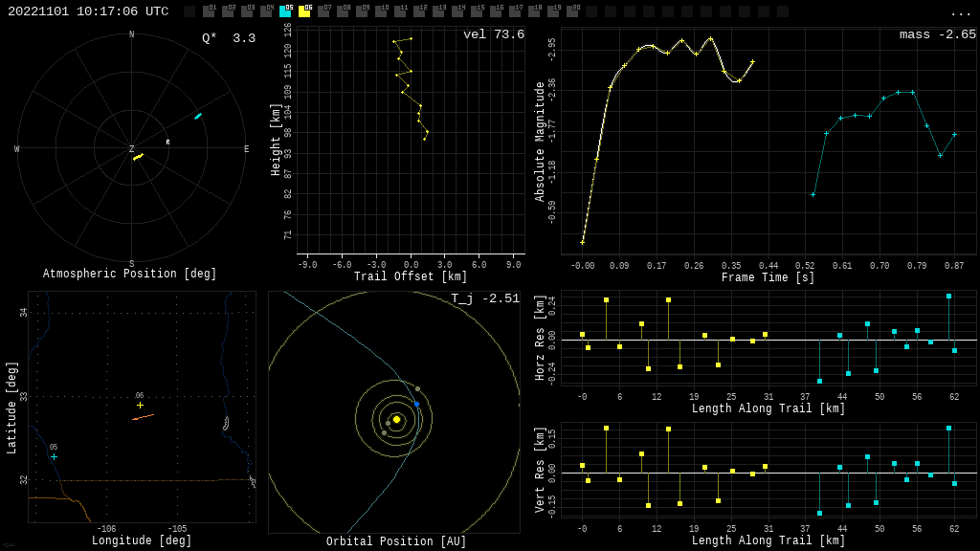Viewport: 980px width, 551px height.
Task: Select the yellow Sun in the orbital plot
Action: point(396,419)
